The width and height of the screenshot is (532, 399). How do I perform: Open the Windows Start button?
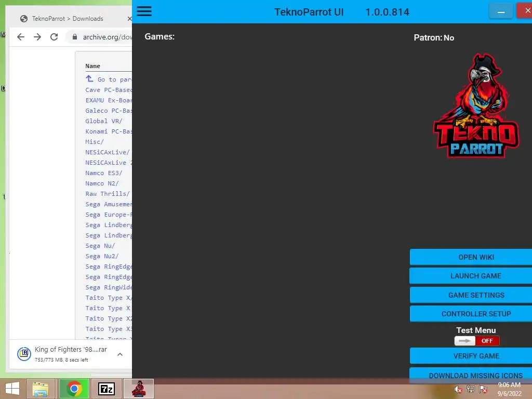click(x=12, y=389)
